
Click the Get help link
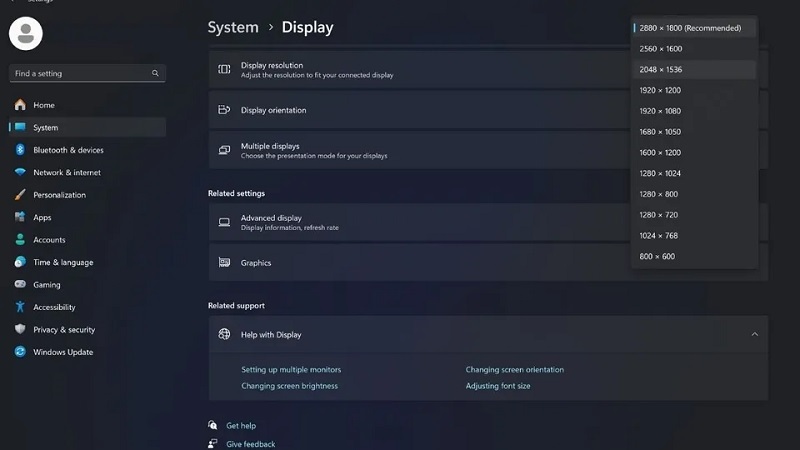[x=241, y=426]
